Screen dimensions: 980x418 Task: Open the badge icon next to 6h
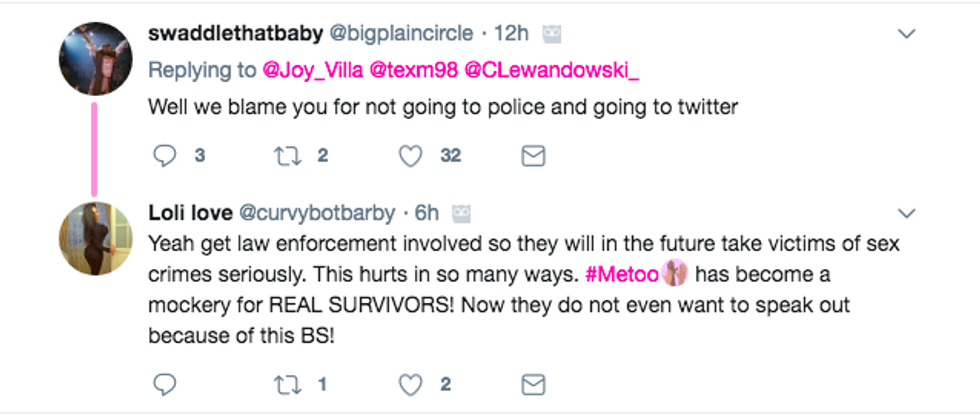click(461, 214)
